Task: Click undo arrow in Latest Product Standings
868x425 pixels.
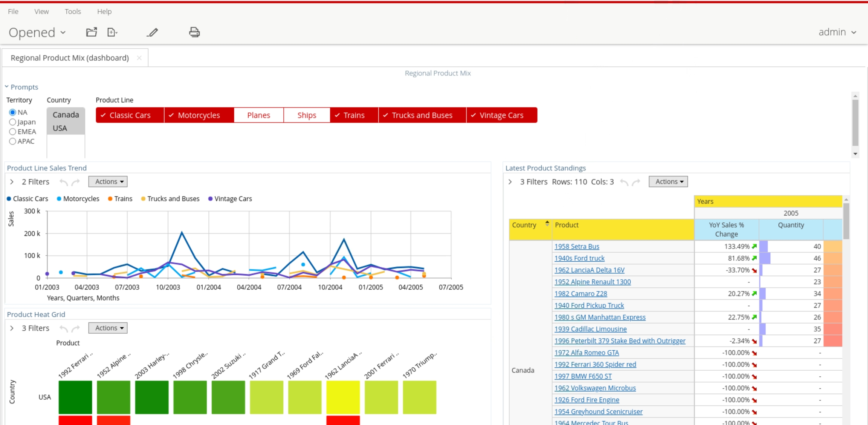Action: tap(624, 182)
